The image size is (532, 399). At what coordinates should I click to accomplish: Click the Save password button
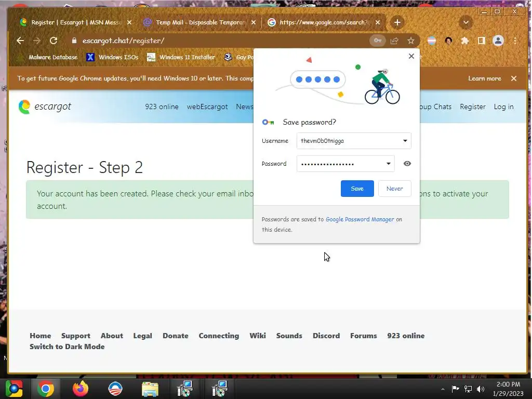point(357,189)
